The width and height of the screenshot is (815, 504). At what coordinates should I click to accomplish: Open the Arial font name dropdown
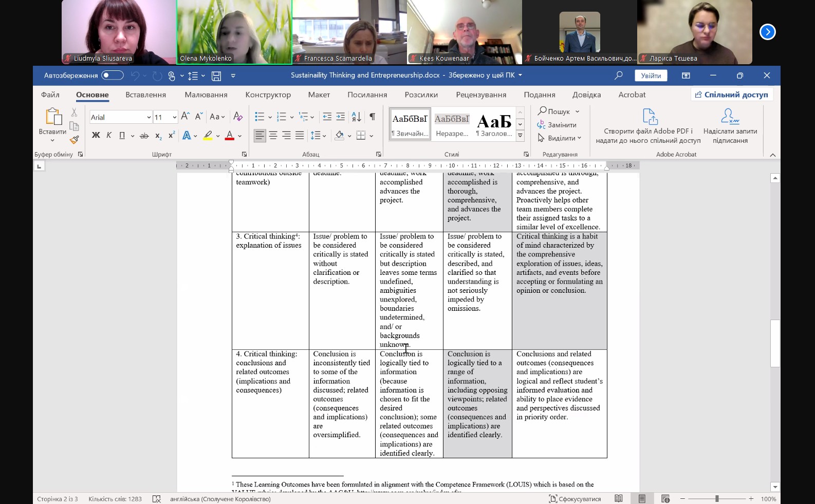149,117
